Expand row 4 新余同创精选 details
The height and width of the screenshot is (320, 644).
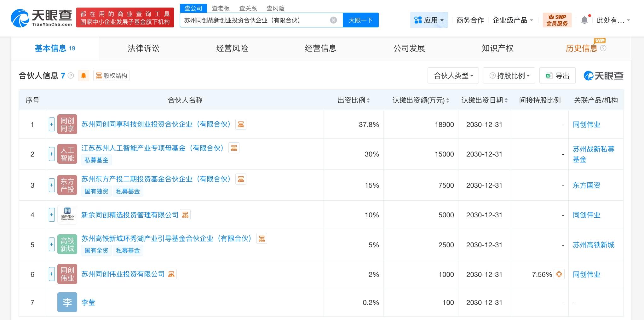(x=52, y=215)
